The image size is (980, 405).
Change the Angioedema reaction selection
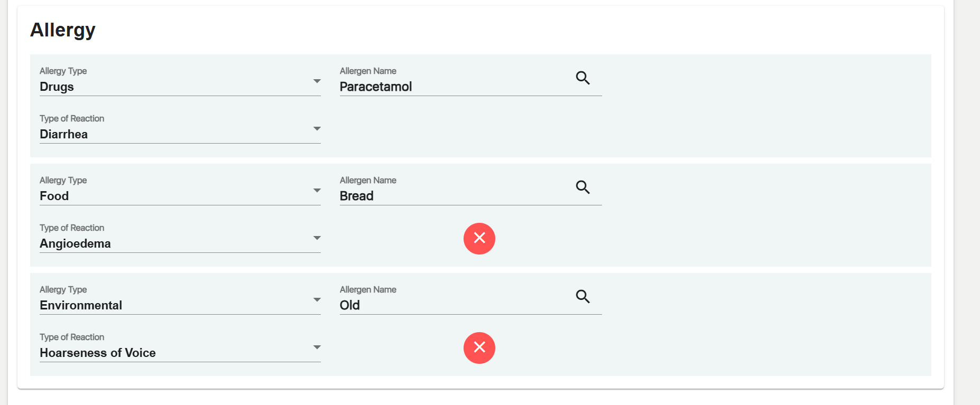click(x=180, y=243)
